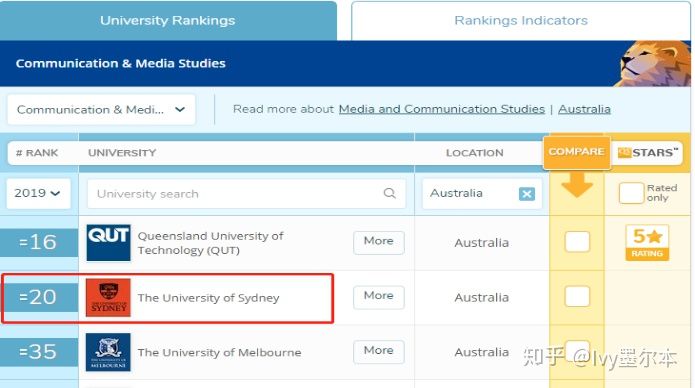695x388 pixels.
Task: Click the magnifier search icon
Action: 389,193
